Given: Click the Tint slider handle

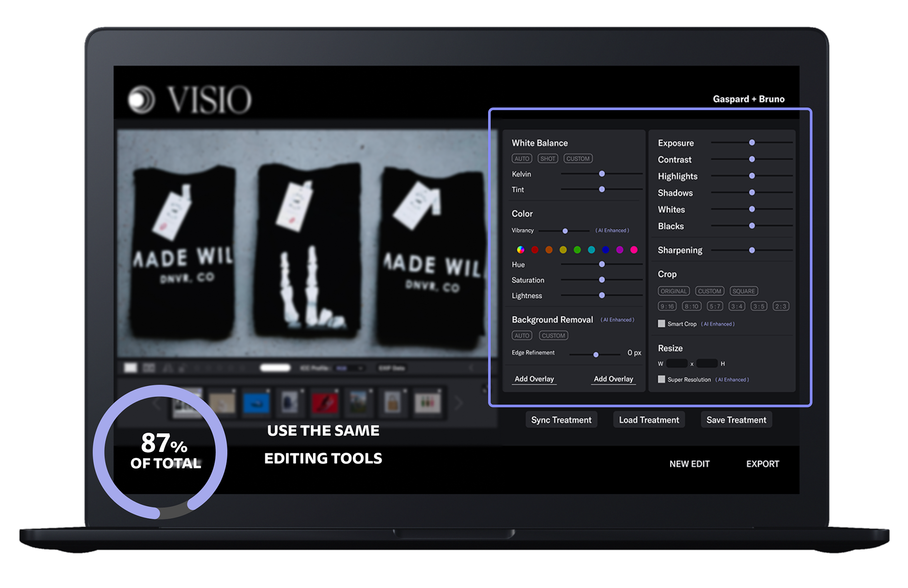Looking at the screenshot, I should point(602,190).
